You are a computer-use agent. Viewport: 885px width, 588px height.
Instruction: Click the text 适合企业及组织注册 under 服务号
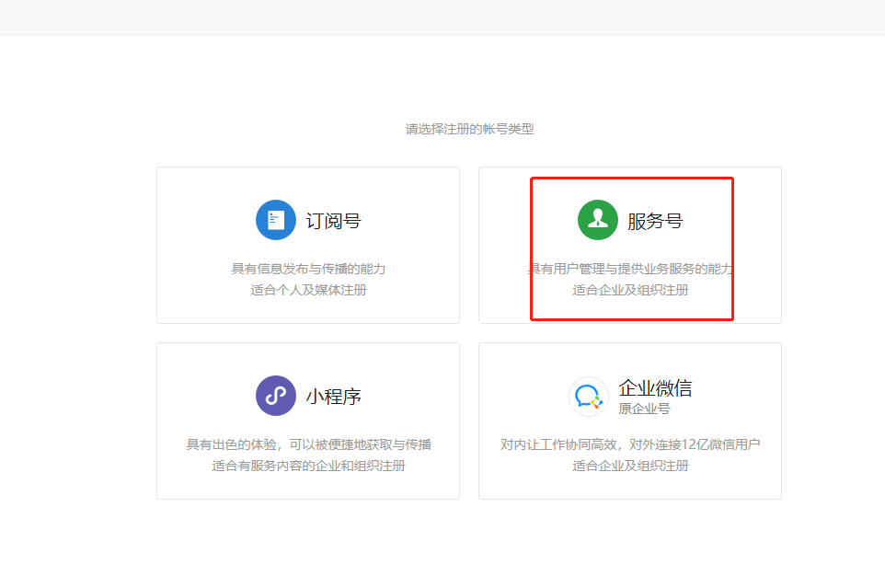coord(631,288)
